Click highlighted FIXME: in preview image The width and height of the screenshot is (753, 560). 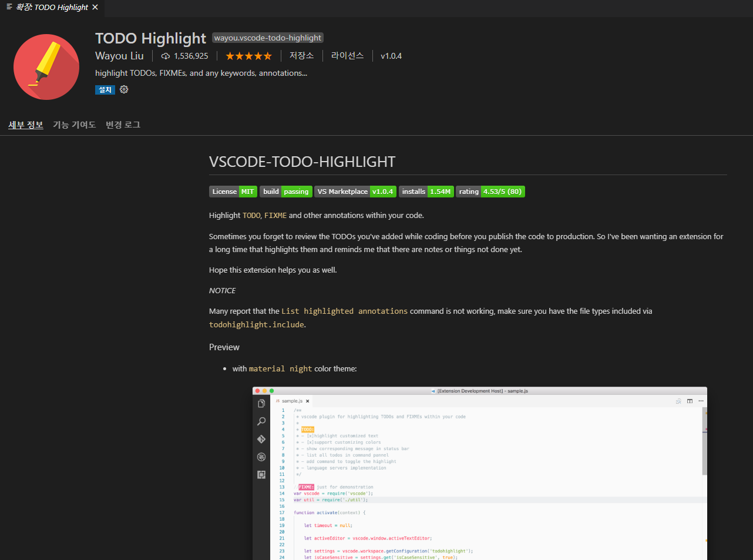(306, 487)
